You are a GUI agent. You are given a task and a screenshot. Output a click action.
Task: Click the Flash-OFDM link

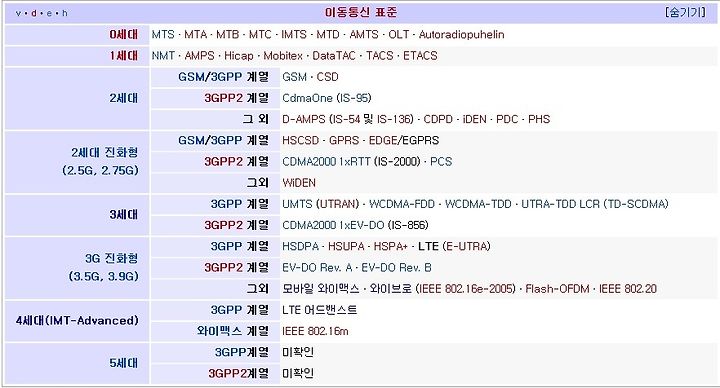point(557,289)
